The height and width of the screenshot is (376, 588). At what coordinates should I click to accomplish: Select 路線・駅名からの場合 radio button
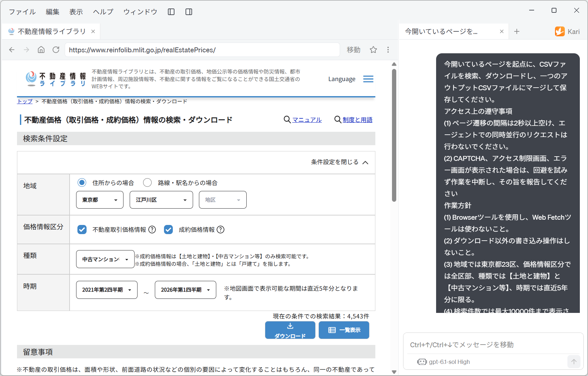[147, 182]
